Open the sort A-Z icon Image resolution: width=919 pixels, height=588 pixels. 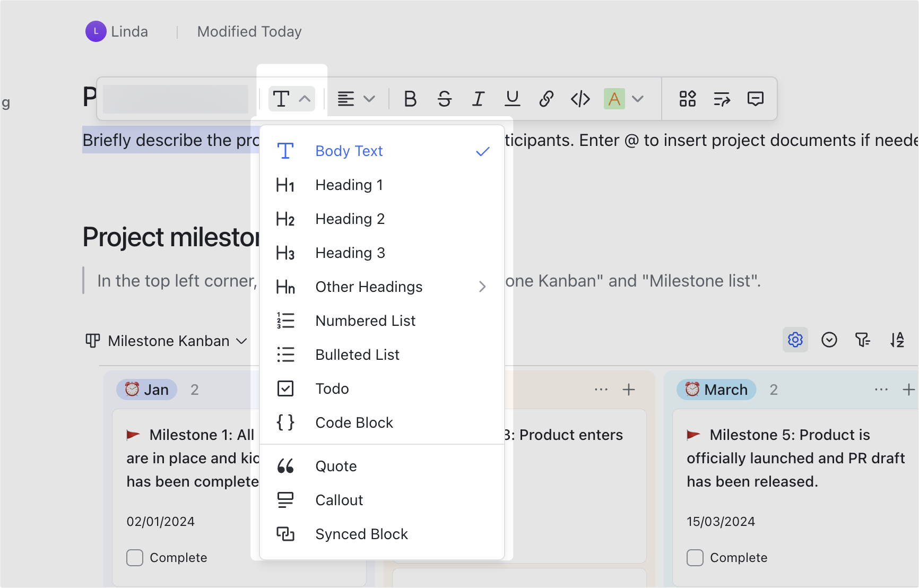(897, 340)
